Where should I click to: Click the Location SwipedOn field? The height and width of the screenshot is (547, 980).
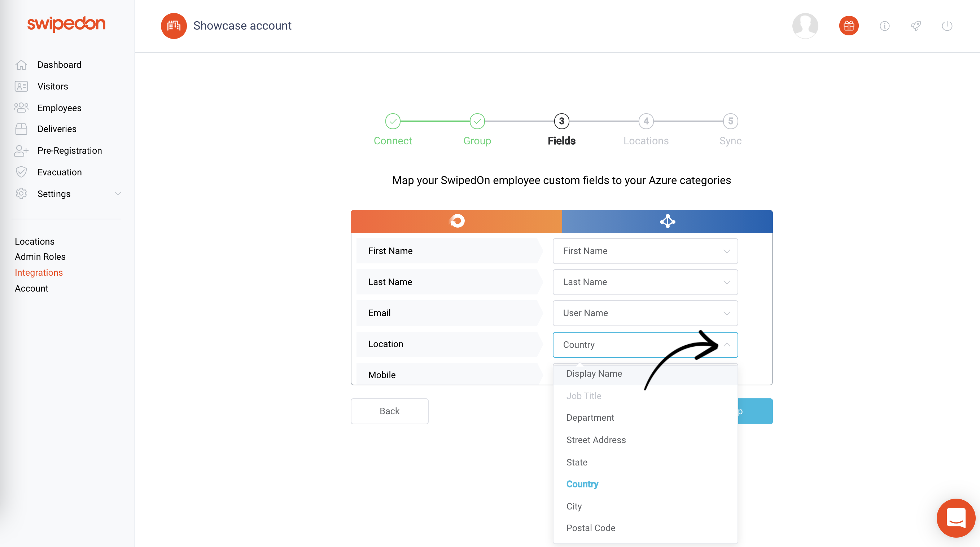click(x=449, y=344)
